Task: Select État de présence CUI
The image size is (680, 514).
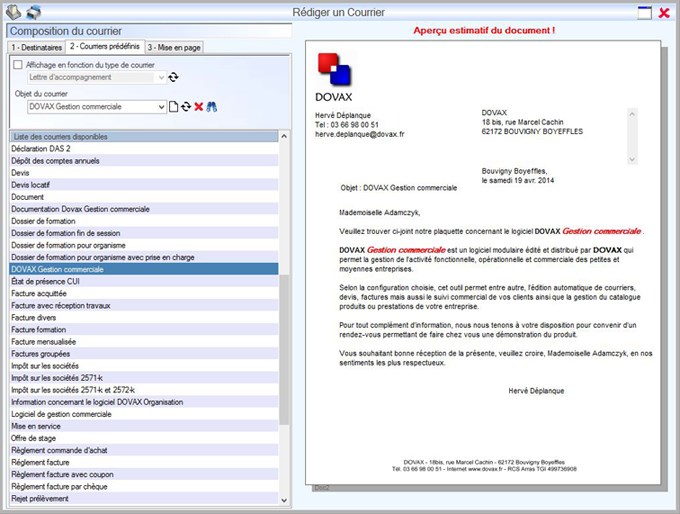Action: click(x=144, y=282)
